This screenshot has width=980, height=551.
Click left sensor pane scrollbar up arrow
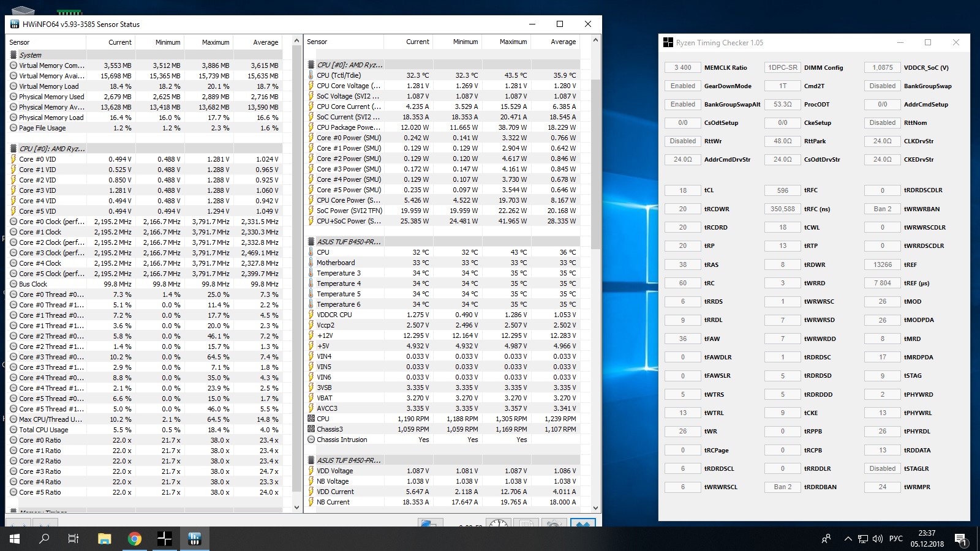point(297,41)
